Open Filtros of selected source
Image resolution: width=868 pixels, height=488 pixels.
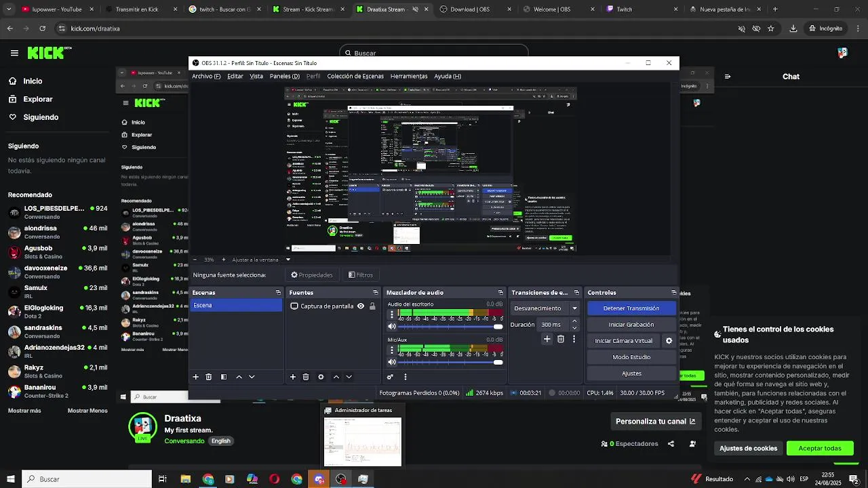[361, 275]
